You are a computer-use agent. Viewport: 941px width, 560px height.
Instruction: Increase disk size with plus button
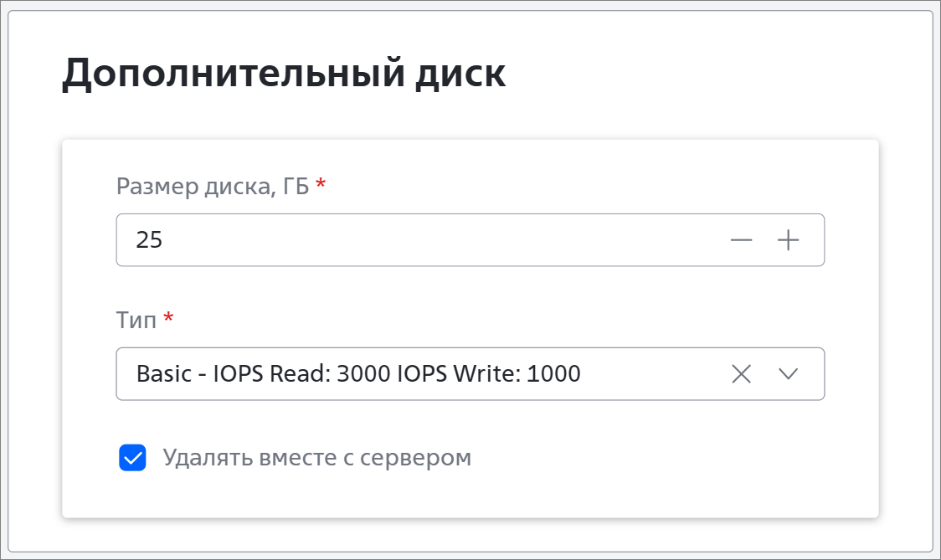[788, 240]
